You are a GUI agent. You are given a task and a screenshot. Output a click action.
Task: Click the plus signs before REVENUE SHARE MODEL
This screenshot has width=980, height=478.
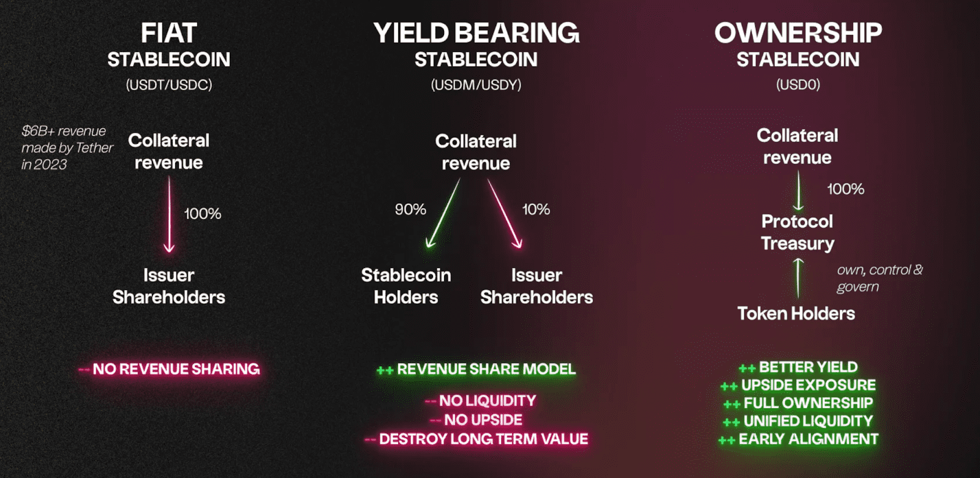pyautogui.click(x=385, y=370)
